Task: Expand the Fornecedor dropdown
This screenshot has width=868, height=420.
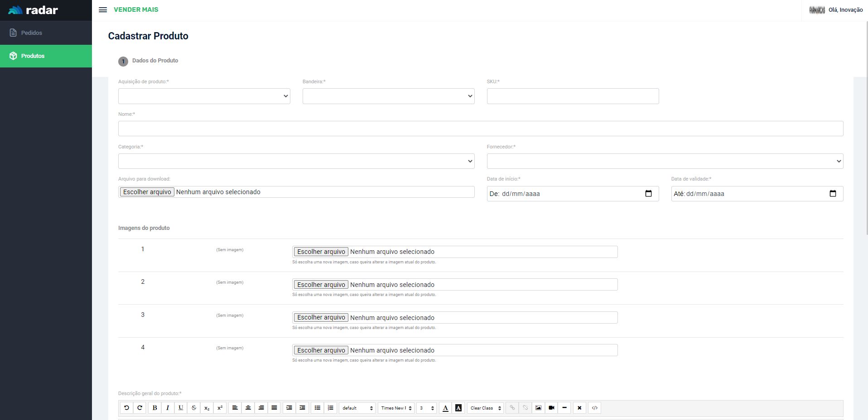Action: tap(665, 161)
